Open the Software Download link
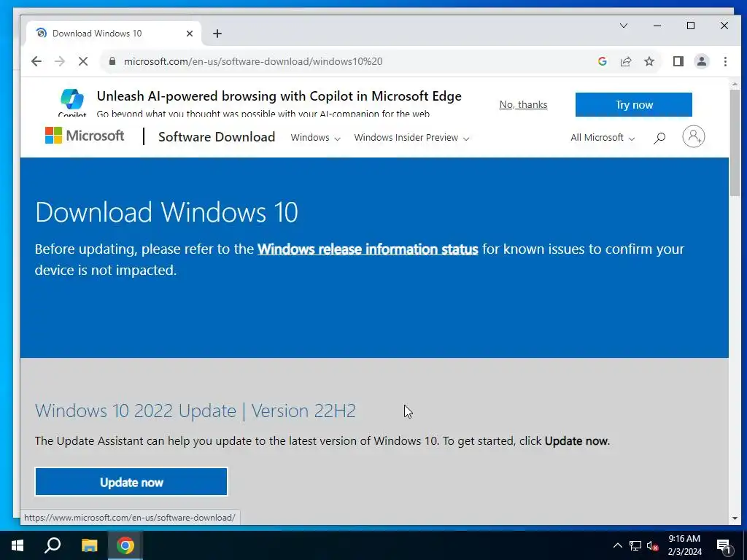This screenshot has height=560, width=747. pyautogui.click(x=217, y=137)
